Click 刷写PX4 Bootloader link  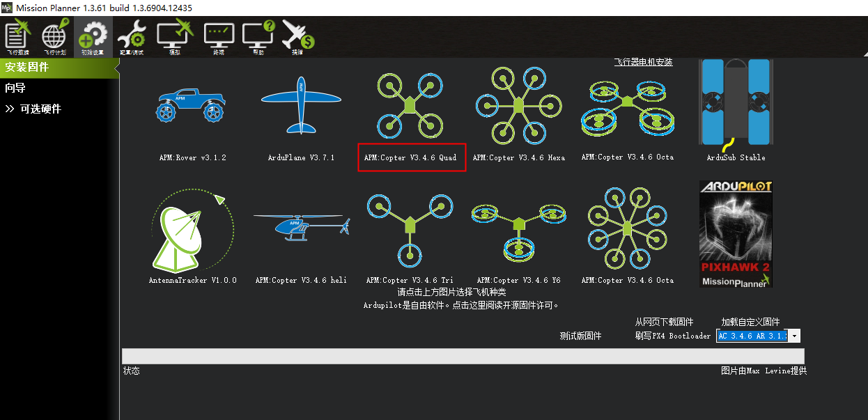[673, 336]
